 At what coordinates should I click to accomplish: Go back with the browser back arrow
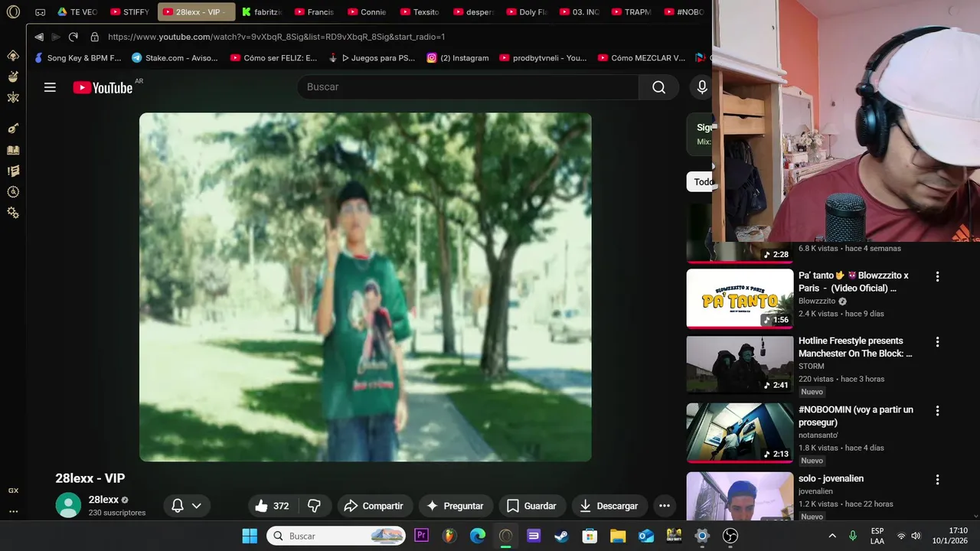[38, 37]
